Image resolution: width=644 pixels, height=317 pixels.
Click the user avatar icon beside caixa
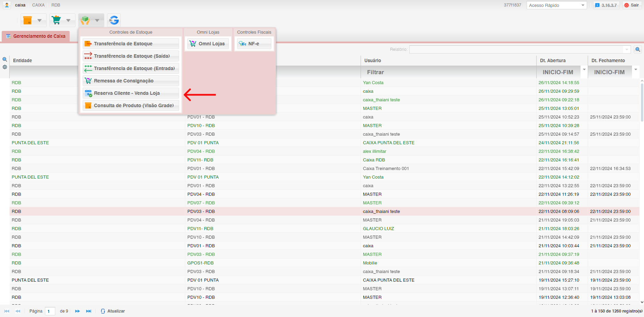(7, 5)
